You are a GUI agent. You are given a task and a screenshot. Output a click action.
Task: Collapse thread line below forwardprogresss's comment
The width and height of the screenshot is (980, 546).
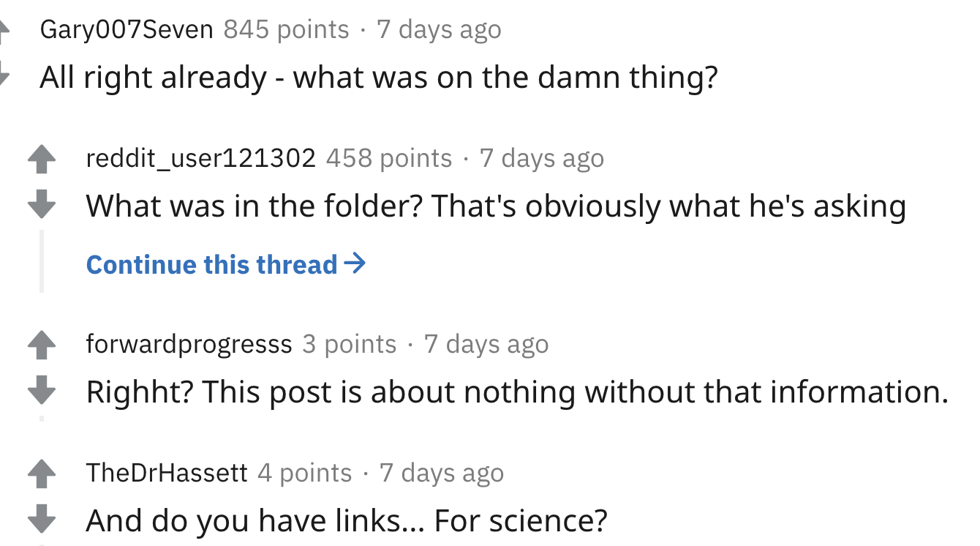coord(42,418)
